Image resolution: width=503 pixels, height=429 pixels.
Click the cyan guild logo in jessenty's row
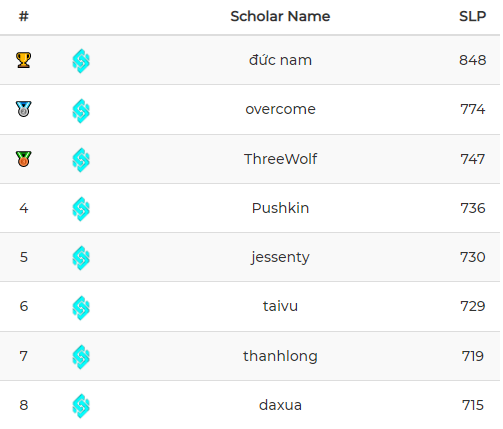pyautogui.click(x=81, y=258)
